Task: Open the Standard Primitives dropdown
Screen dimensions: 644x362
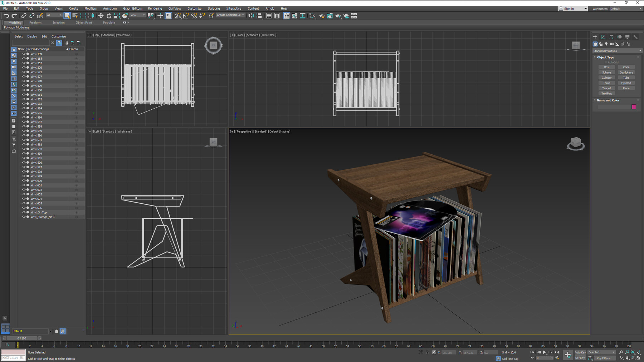Action: click(x=617, y=51)
